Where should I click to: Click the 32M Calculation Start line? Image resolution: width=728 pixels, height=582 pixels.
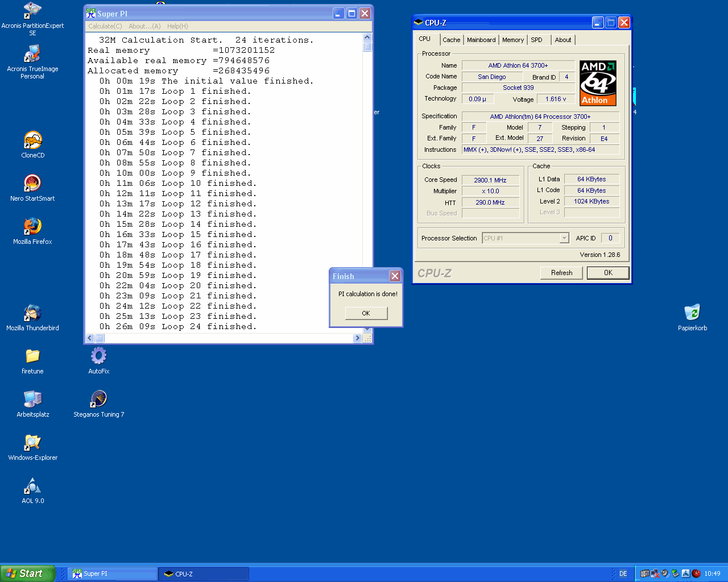pyautogui.click(x=206, y=40)
